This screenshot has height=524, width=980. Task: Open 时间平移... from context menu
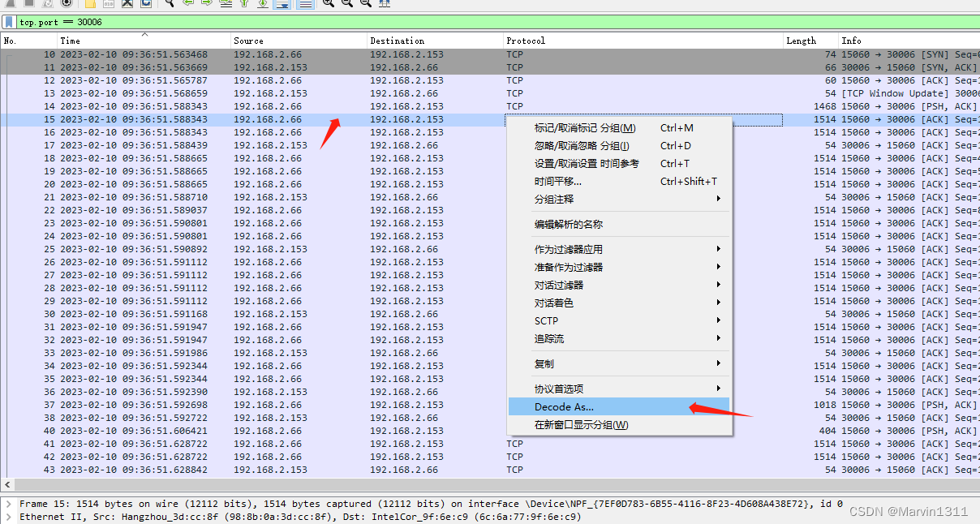pos(619,181)
